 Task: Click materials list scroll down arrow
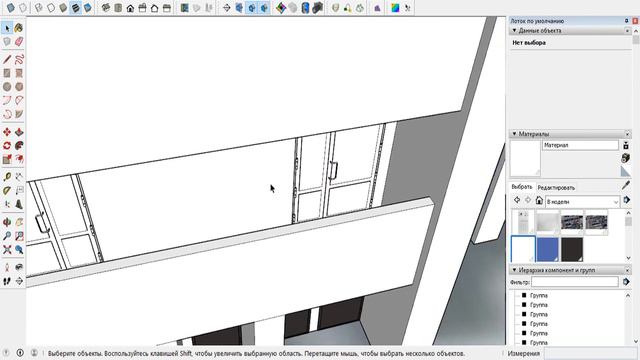pos(629,258)
